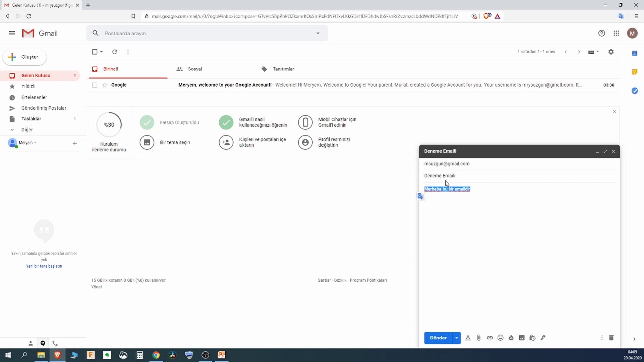Open text formatting options in compose

tap(468, 338)
